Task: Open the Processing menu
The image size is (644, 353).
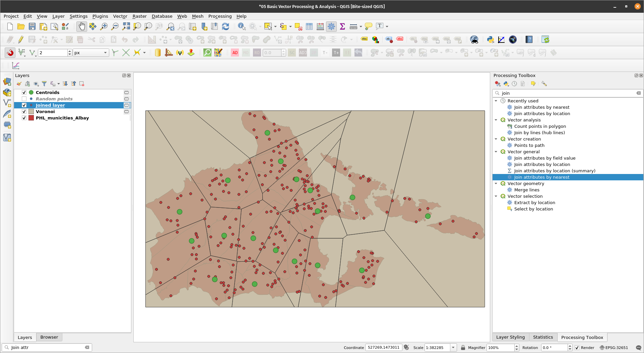Action: (x=220, y=16)
